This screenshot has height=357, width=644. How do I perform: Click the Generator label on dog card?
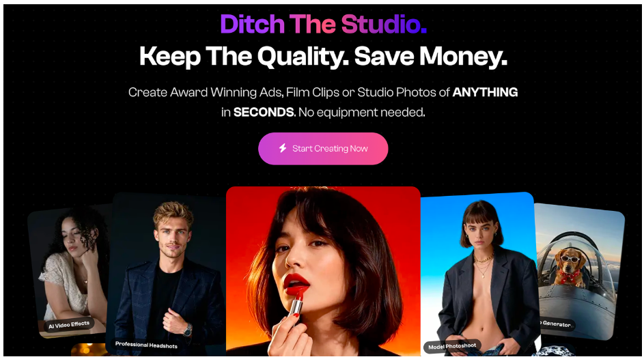click(556, 324)
